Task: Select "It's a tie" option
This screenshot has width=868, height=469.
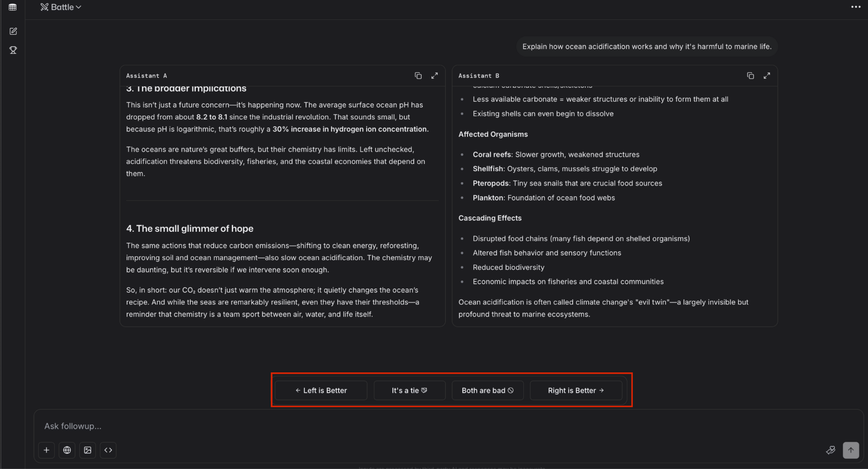Action: (409, 390)
